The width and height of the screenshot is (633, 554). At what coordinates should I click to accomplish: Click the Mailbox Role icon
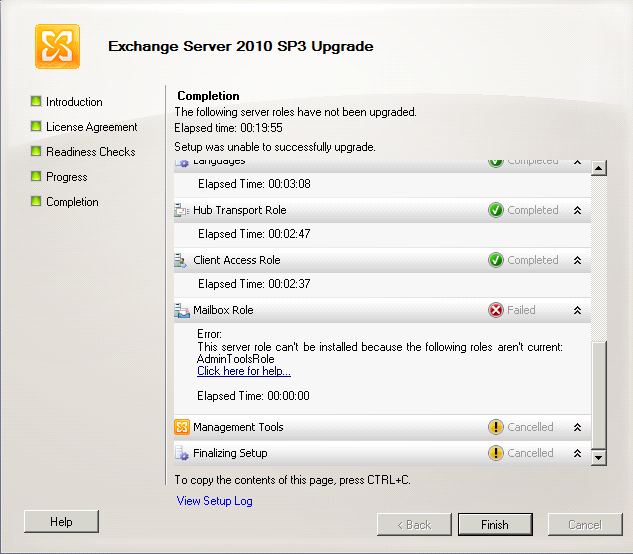click(182, 310)
